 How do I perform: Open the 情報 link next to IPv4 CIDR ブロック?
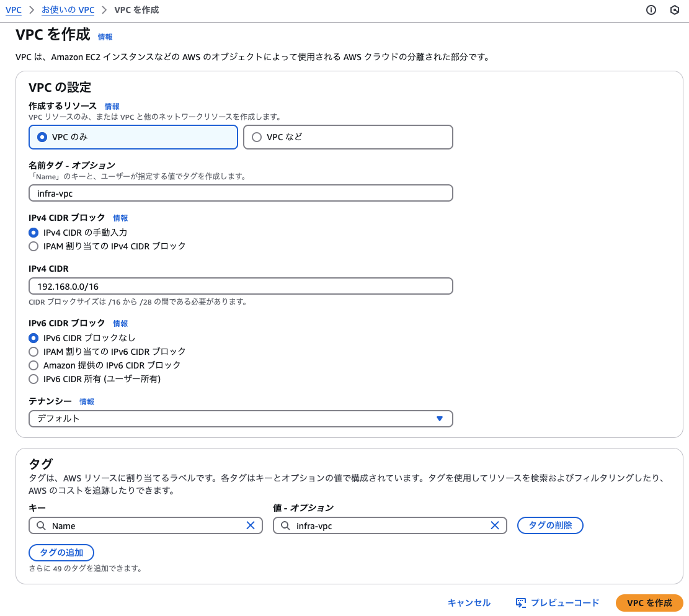tap(120, 218)
